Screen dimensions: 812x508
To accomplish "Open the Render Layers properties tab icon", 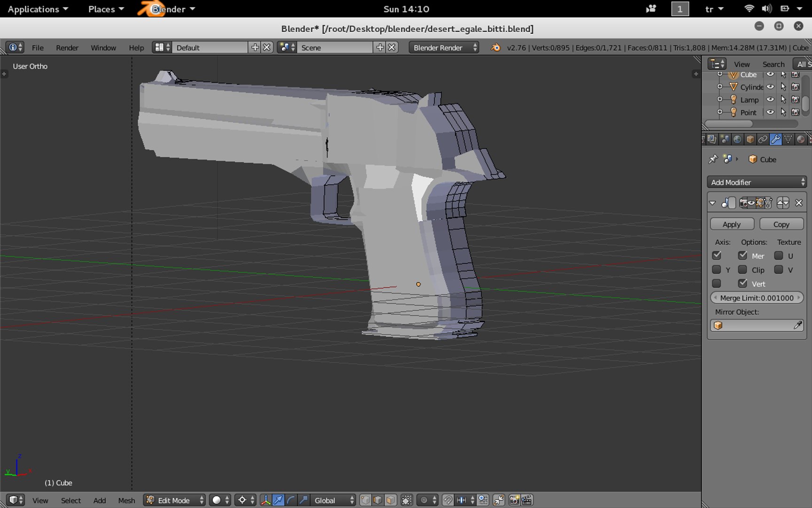I will pos(712,139).
